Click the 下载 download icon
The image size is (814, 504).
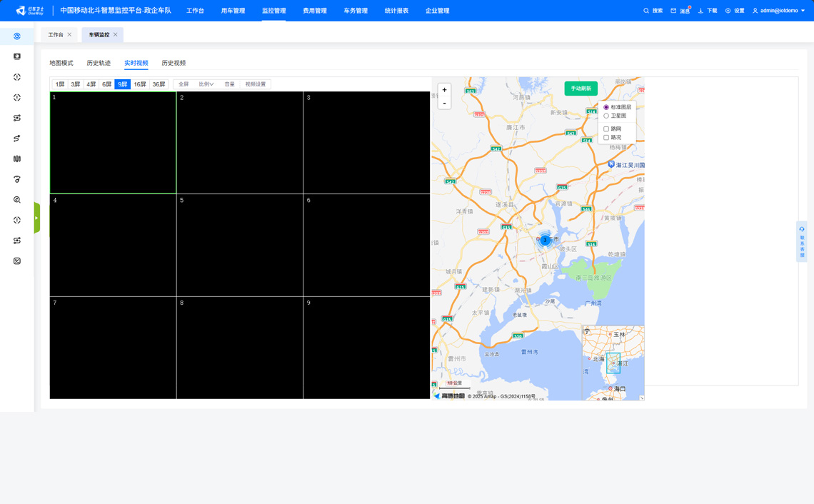[x=700, y=11]
